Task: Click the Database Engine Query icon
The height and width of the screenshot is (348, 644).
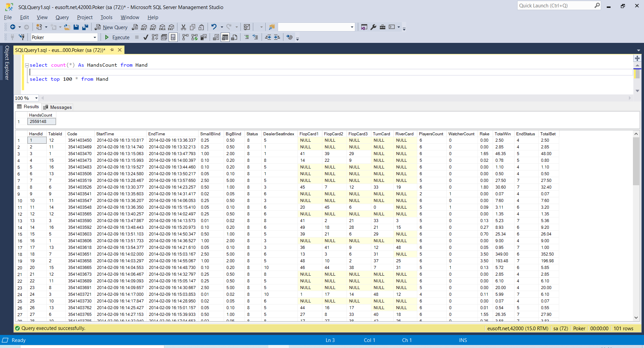Action: pyautogui.click(x=135, y=27)
